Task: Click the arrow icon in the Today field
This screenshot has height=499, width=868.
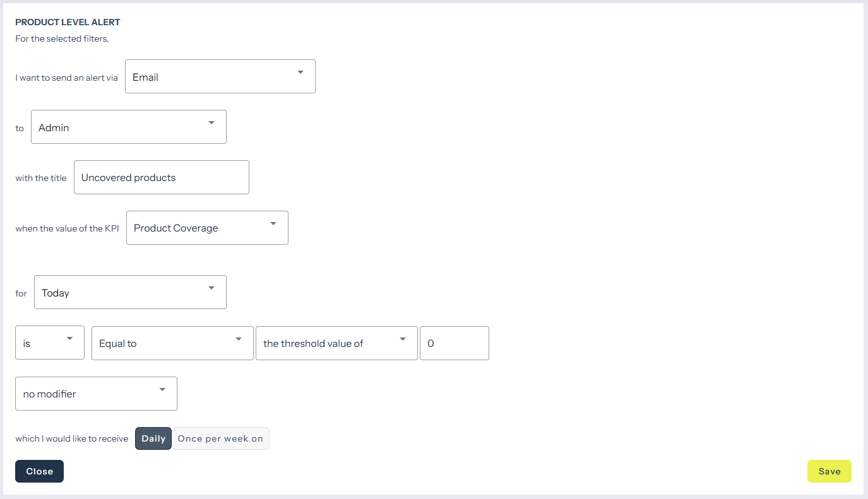Action: [211, 288]
